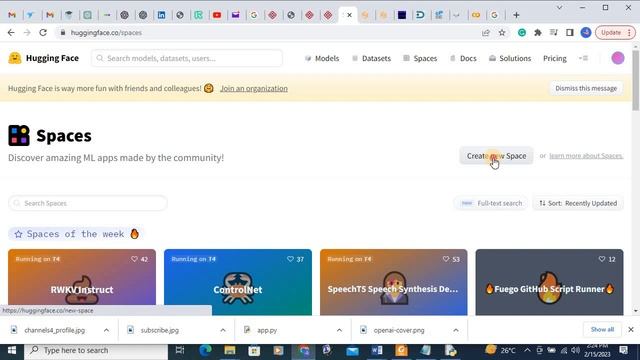Like the RWKV Instruct space heart icon

[134, 259]
